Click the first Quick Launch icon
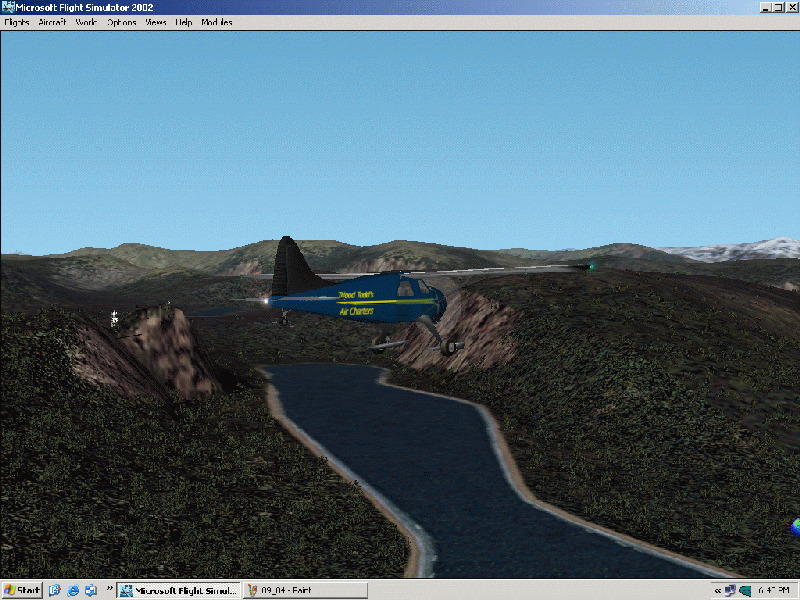 (55, 590)
